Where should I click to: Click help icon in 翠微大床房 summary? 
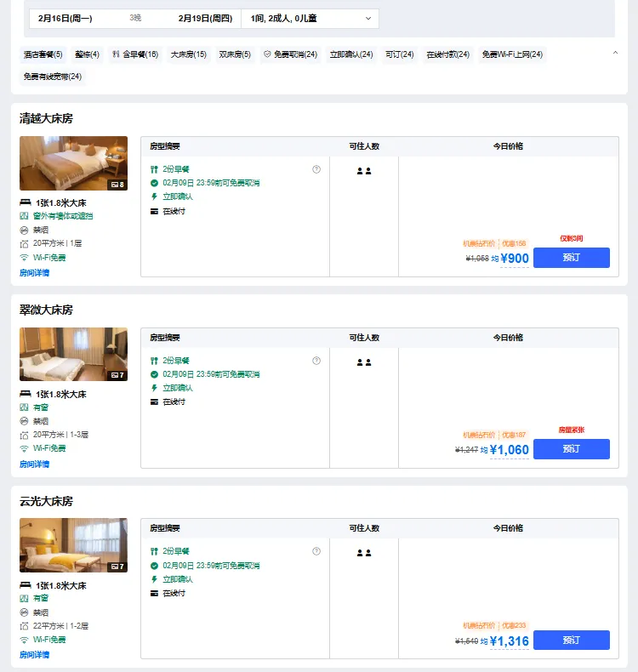[x=316, y=361]
